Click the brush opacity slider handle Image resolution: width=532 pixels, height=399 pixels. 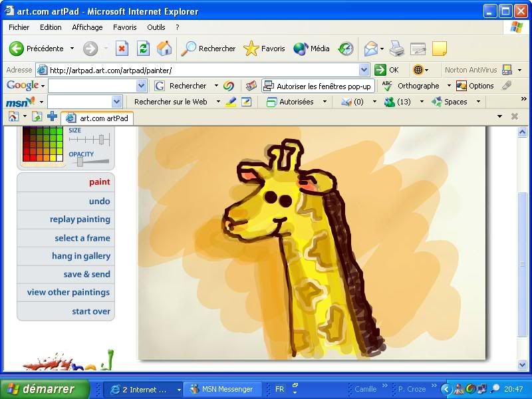(80, 162)
